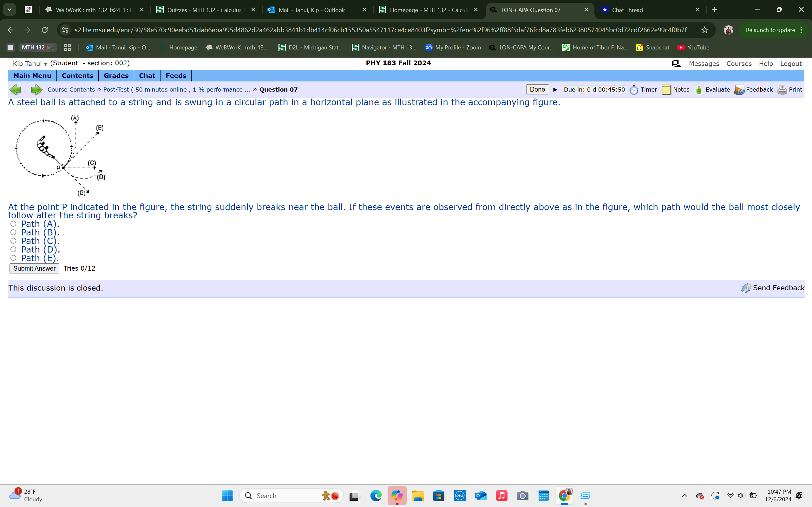Select the Path (E) radio button

[13, 258]
